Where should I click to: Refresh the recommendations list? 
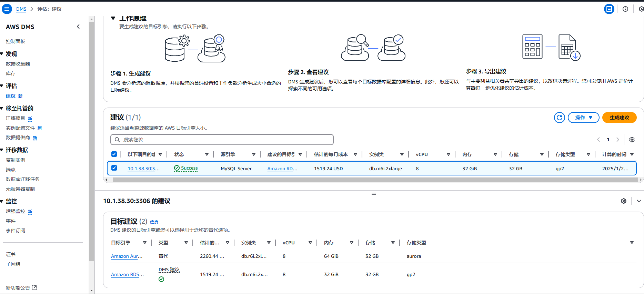(x=560, y=118)
